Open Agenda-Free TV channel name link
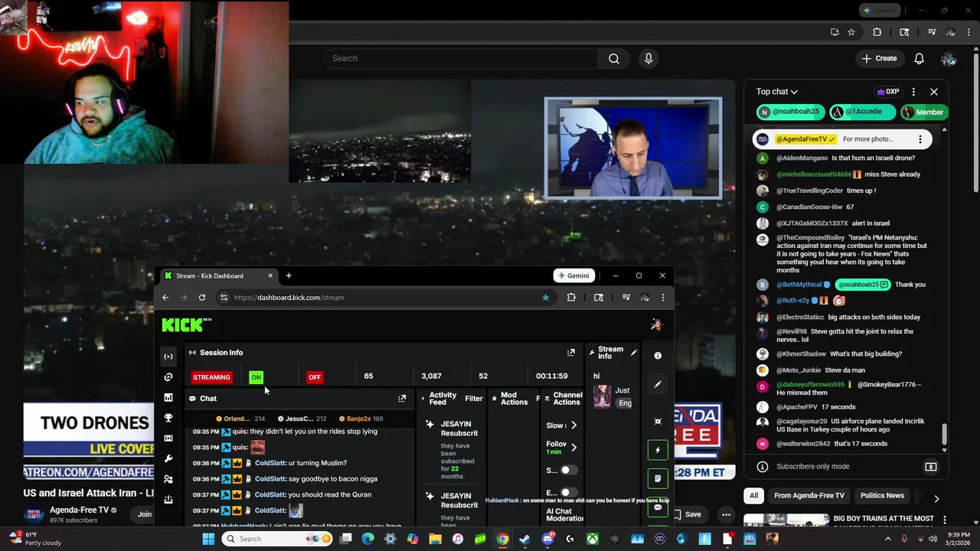Viewport: 980px width, 551px height. point(80,510)
